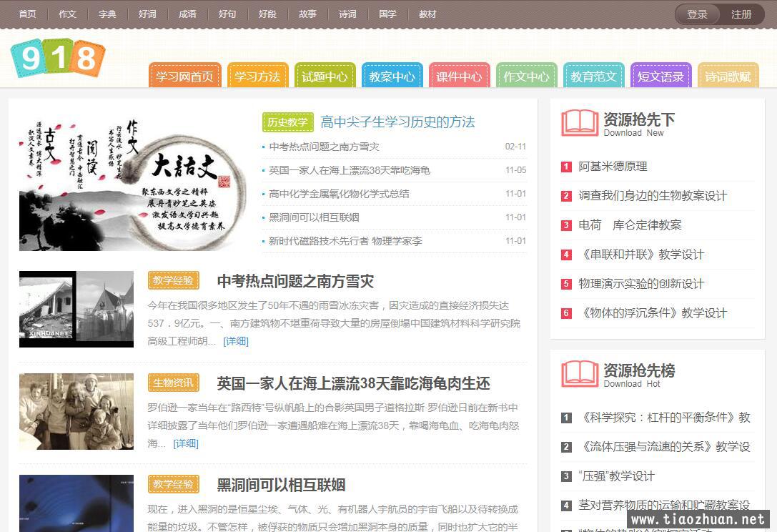
Task: Switch to the 学习网首页 tab
Action: (185, 76)
